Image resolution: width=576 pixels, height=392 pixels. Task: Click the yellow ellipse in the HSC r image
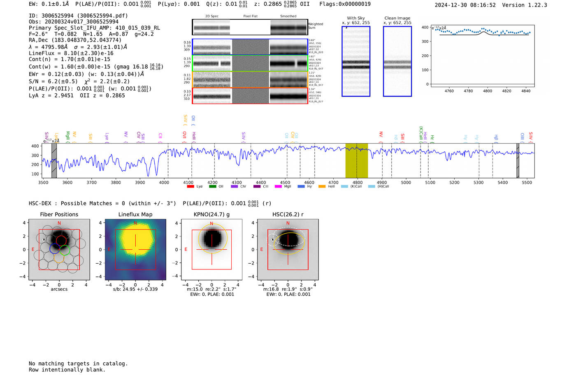tap(290, 243)
